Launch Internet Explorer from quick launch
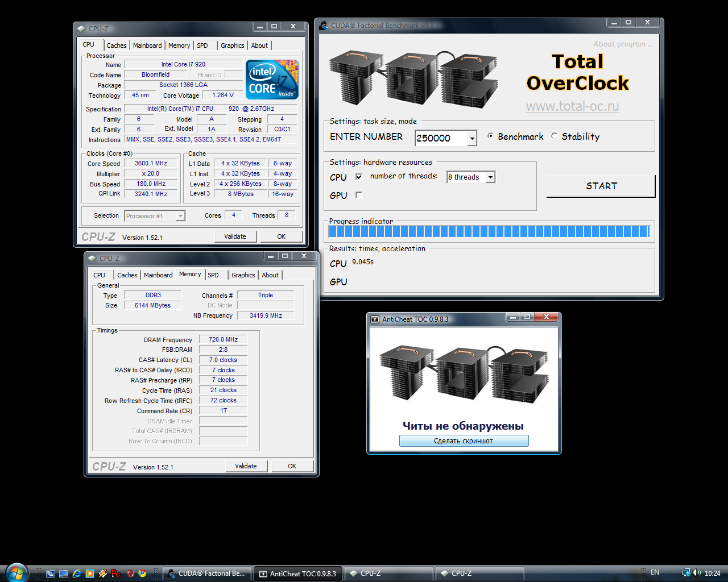 point(77,573)
